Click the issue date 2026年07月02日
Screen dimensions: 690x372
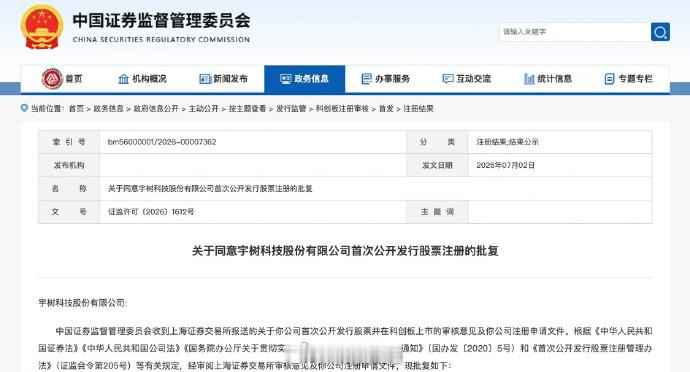pyautogui.click(x=506, y=165)
